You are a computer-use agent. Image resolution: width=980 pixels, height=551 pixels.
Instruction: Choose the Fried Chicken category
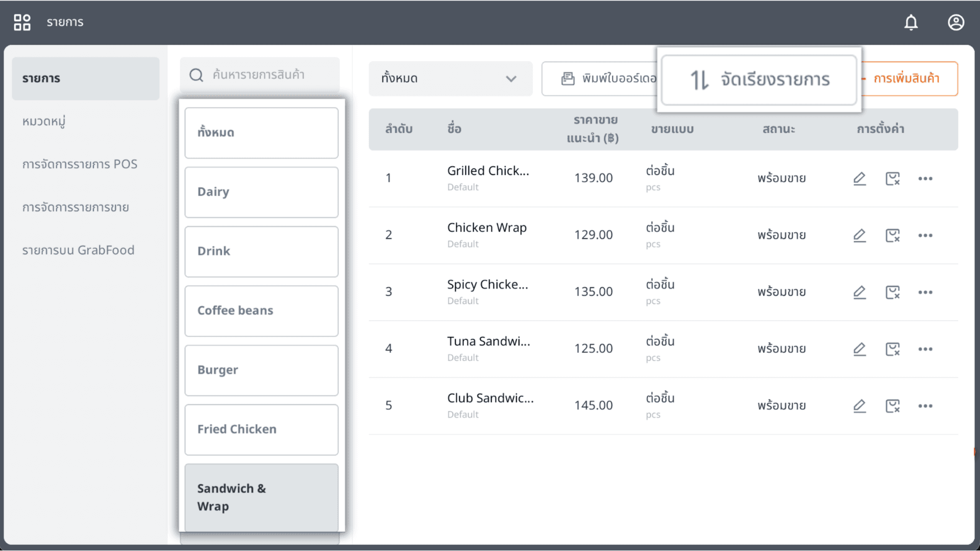pyautogui.click(x=261, y=430)
